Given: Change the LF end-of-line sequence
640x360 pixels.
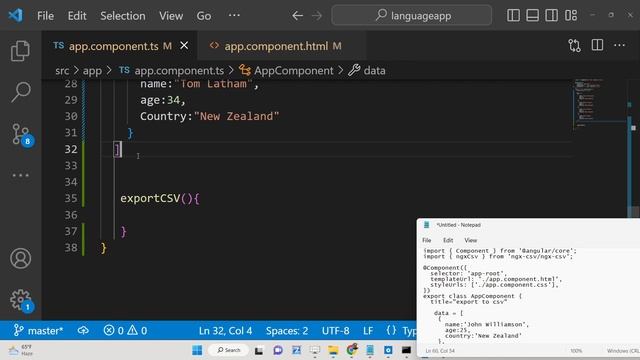Looking at the screenshot, I should coord(368,330).
